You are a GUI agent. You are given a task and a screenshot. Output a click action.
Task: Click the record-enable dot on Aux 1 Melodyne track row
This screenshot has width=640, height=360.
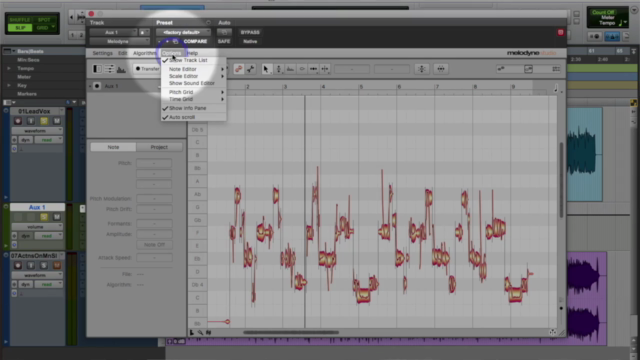pyautogui.click(x=97, y=86)
